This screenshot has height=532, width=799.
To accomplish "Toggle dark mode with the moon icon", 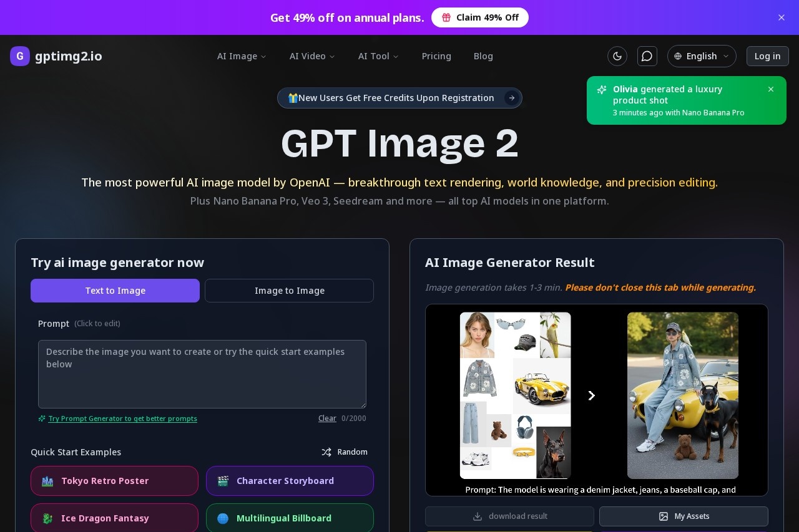I will (x=617, y=56).
